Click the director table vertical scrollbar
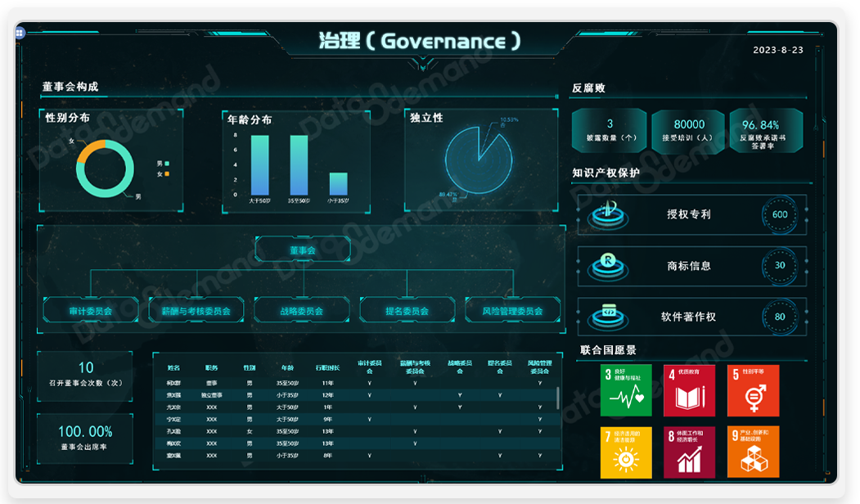 coord(558,398)
